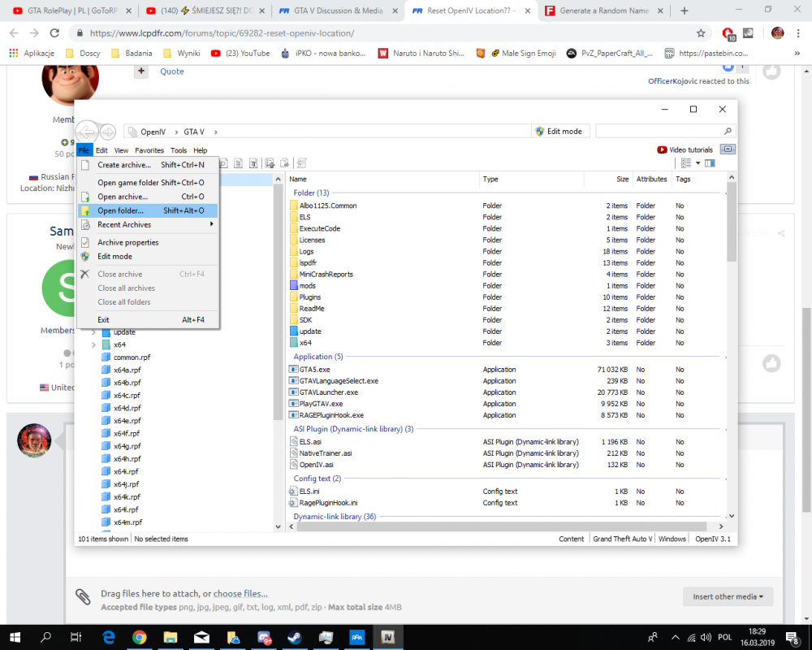The width and height of the screenshot is (812, 650).
Task: Select x64e.rpf in the folder tree
Action: click(x=127, y=421)
